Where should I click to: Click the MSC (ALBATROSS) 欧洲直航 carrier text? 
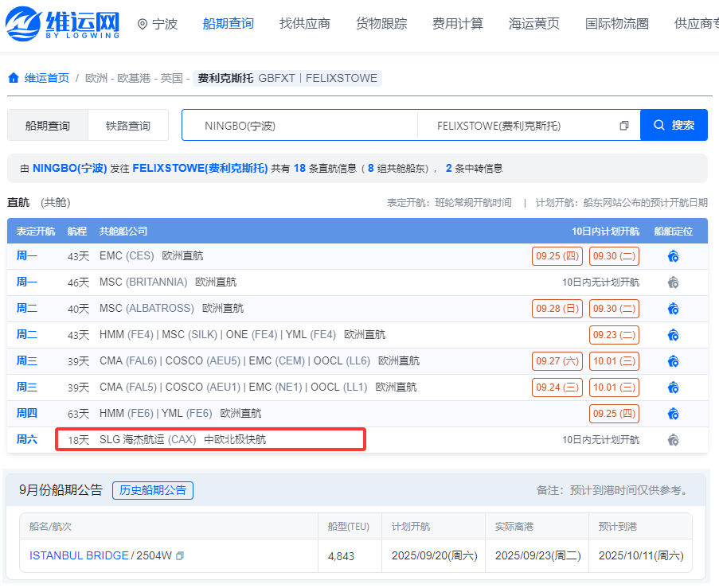click(x=171, y=309)
